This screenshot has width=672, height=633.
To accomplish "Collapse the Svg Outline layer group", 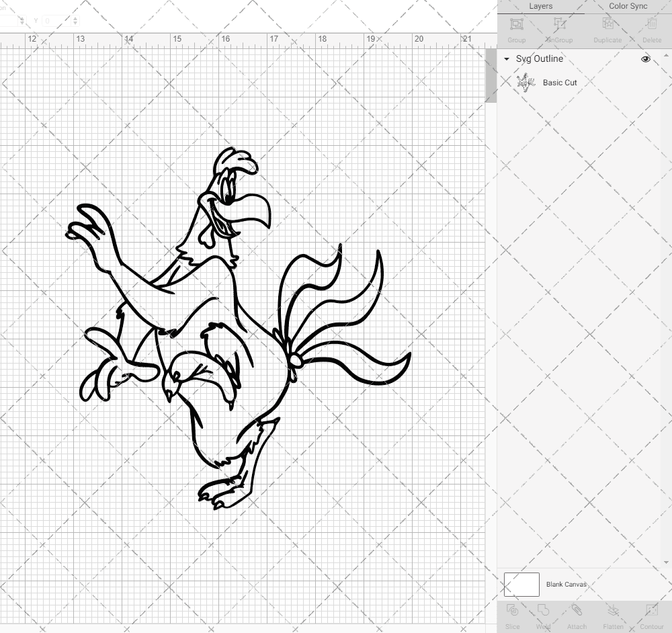I will [507, 59].
